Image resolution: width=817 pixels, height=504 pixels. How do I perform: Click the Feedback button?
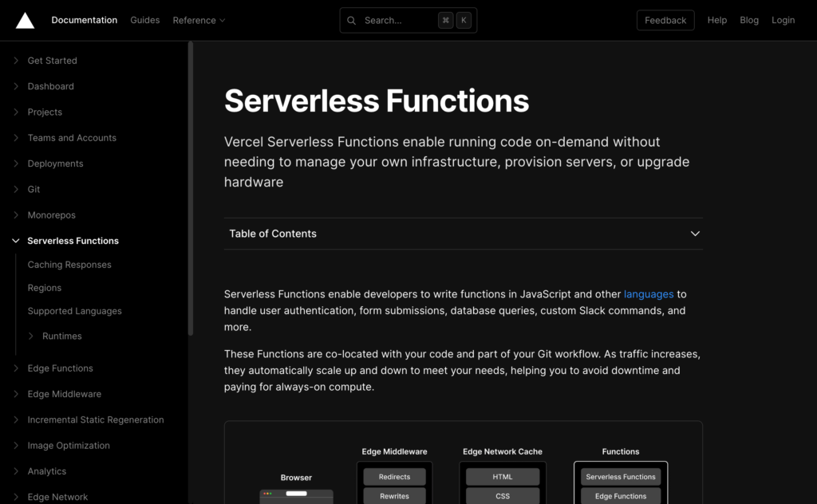tap(665, 21)
